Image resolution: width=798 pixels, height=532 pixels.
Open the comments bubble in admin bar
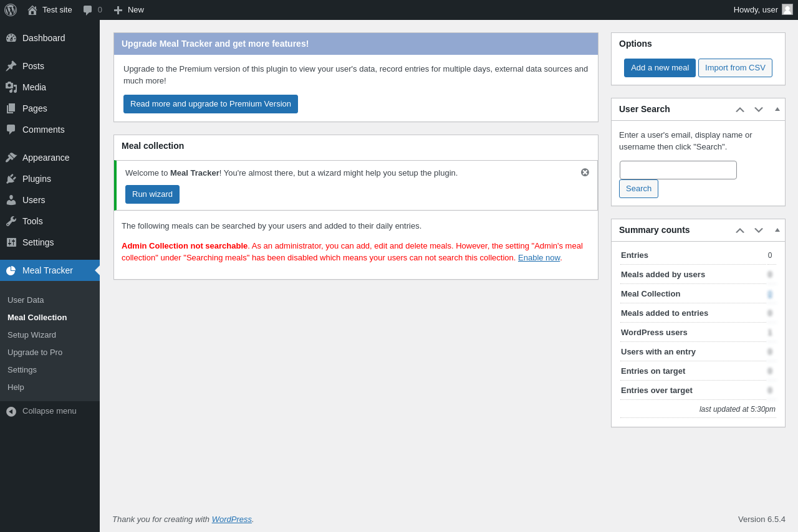(x=88, y=10)
